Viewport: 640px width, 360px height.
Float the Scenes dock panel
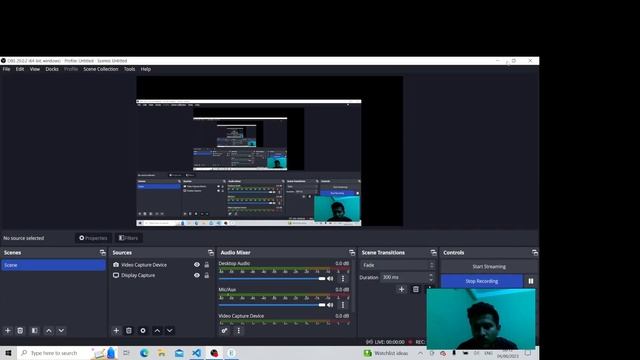(x=102, y=253)
